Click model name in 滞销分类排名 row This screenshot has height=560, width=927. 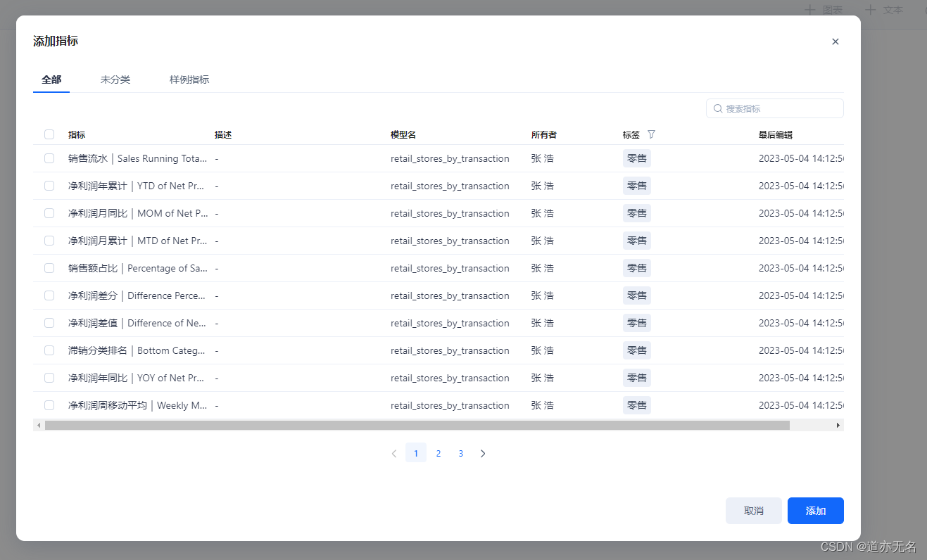[x=450, y=350]
